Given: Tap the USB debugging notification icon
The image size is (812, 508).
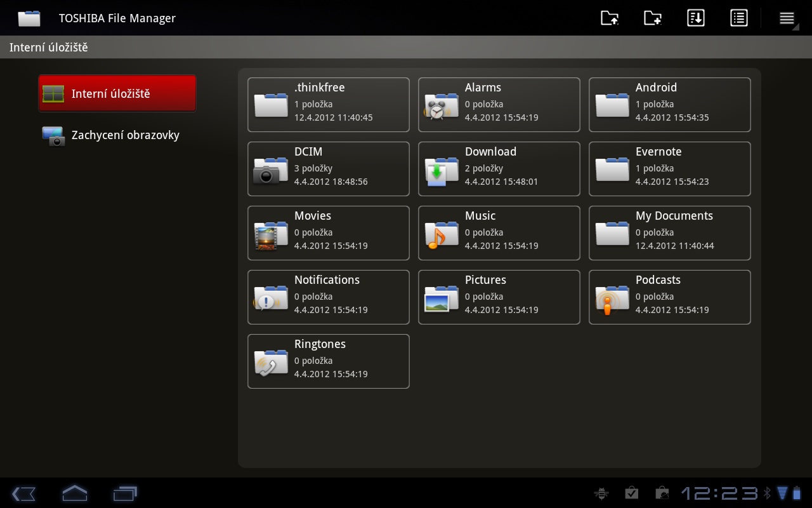Looking at the screenshot, I should tap(600, 493).
